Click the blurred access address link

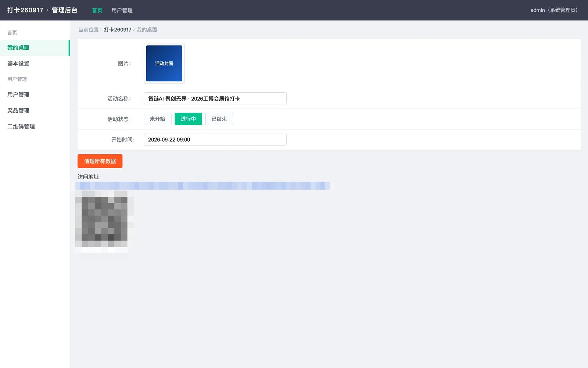pyautogui.click(x=202, y=185)
